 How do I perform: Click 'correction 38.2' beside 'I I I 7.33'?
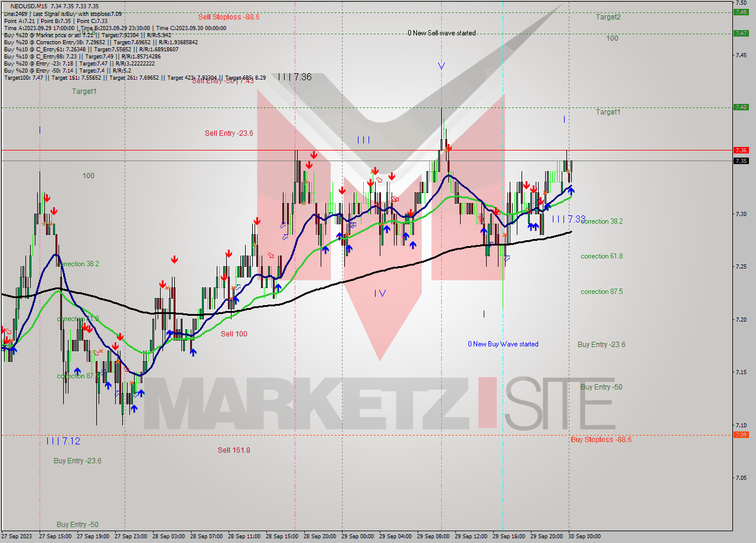click(602, 221)
